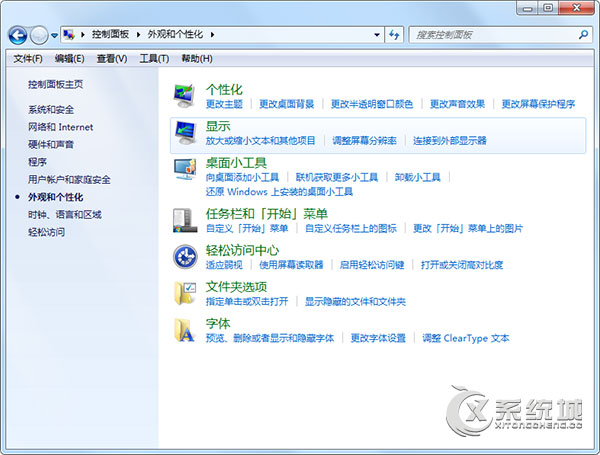Click the 联机获取更多小工具 link

[x=337, y=178]
